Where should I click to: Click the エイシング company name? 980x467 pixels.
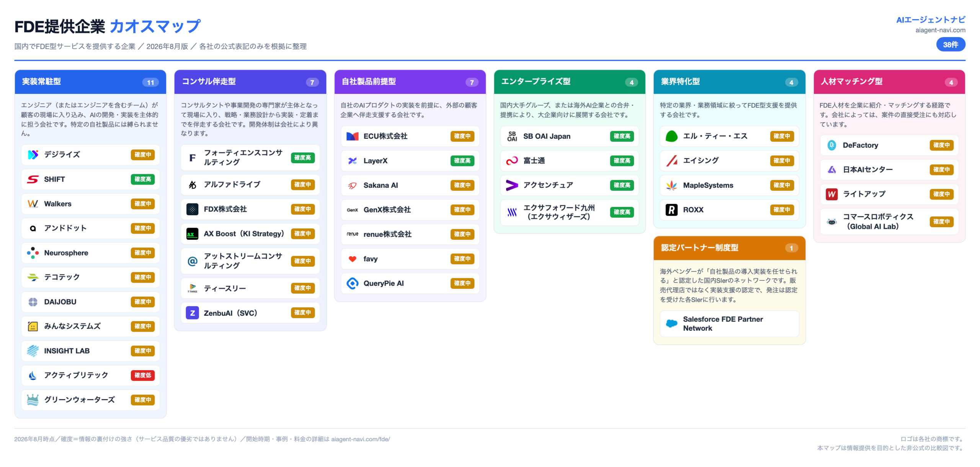tap(701, 161)
